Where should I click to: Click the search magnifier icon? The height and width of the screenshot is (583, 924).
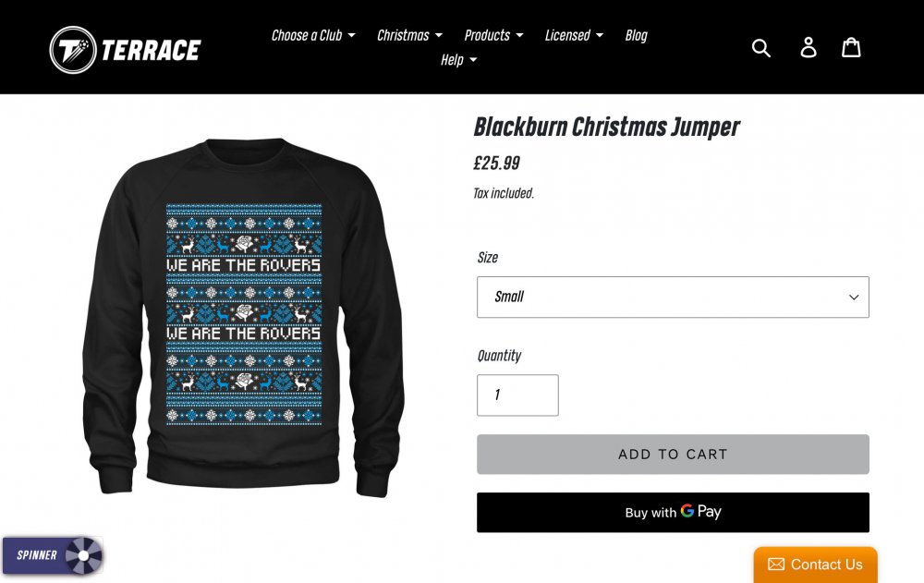pyautogui.click(x=760, y=48)
